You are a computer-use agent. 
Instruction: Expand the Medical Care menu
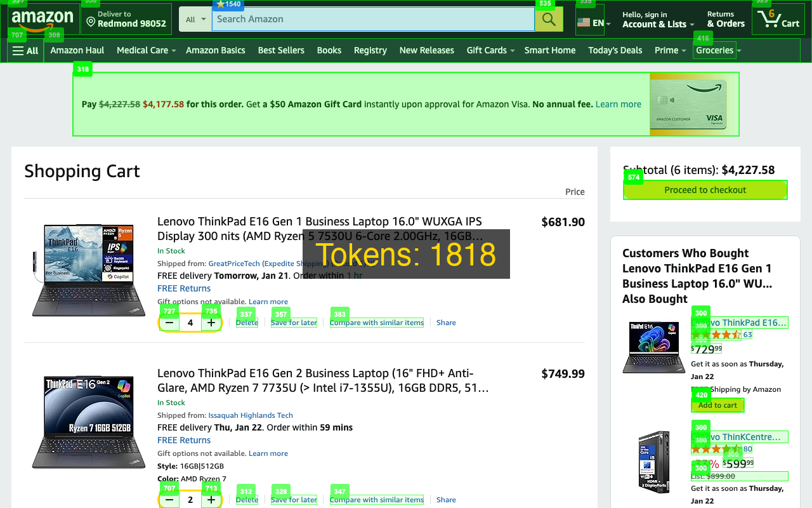pyautogui.click(x=145, y=50)
